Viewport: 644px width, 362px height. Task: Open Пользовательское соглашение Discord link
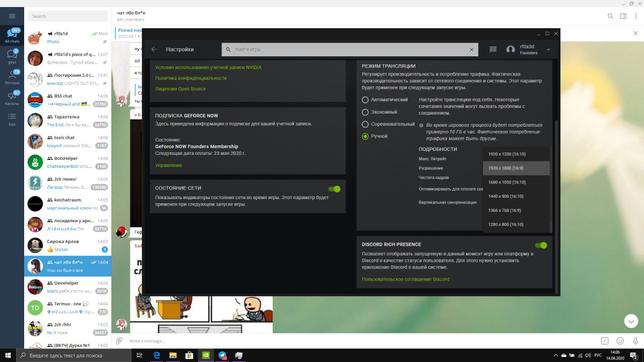click(x=406, y=279)
